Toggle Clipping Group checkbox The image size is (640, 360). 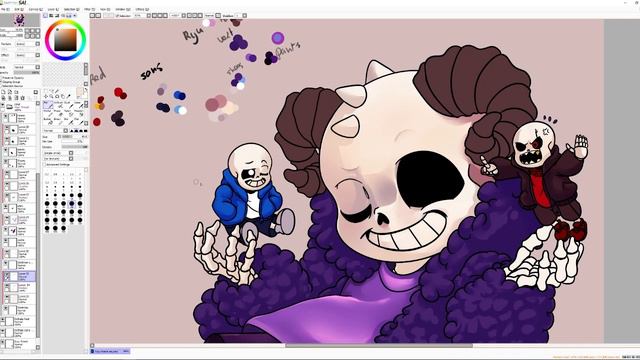point(1,82)
